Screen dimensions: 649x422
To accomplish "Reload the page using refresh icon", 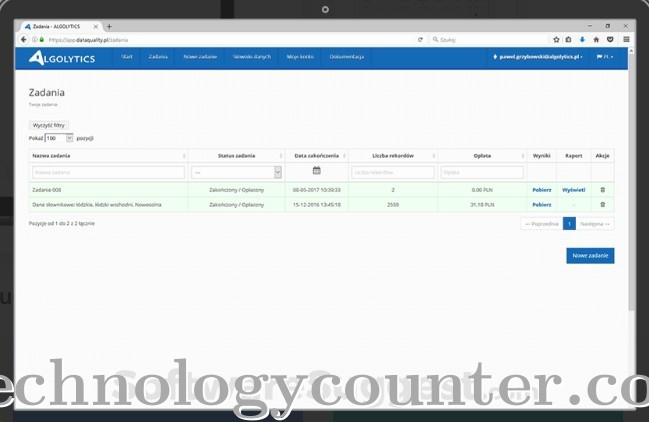I will (420, 39).
